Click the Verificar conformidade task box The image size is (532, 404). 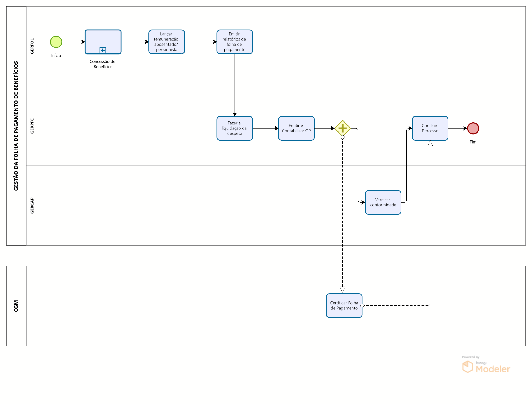[x=383, y=202]
